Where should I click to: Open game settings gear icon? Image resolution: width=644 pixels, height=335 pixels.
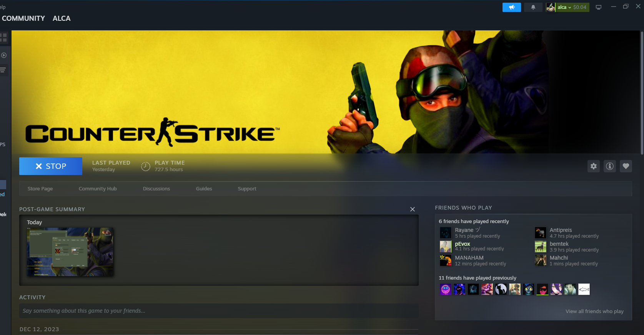click(594, 166)
